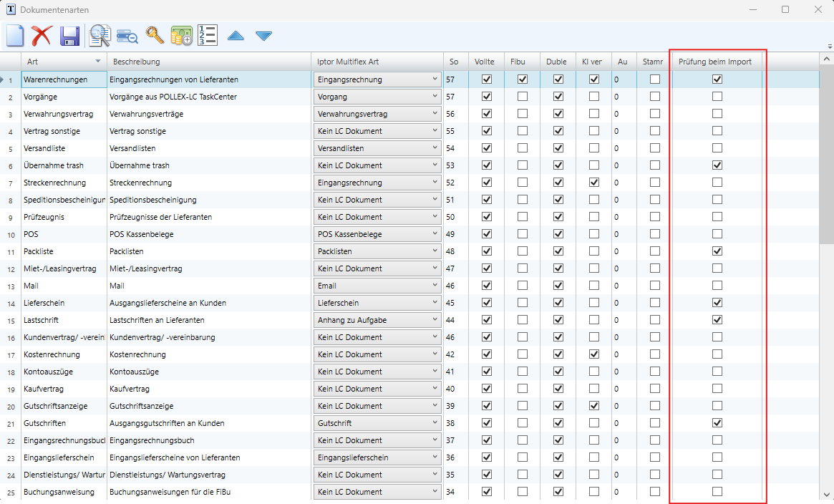The image size is (834, 504).
Task: Open the Art column header filter arrow
Action: [x=98, y=62]
